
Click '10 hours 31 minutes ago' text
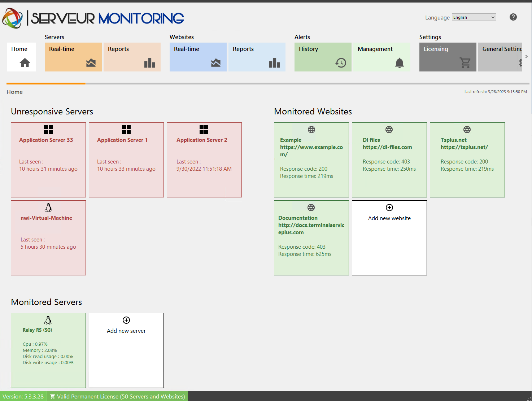click(48, 169)
